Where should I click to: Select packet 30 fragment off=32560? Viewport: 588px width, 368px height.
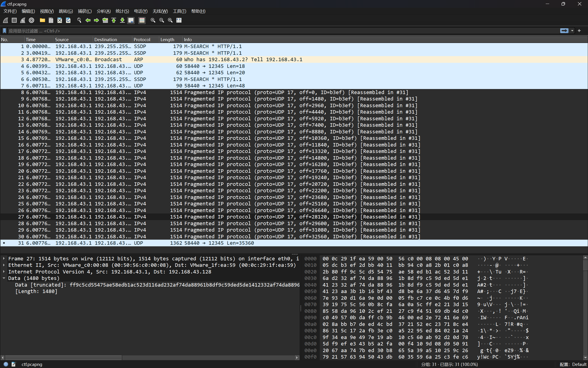click(x=294, y=237)
